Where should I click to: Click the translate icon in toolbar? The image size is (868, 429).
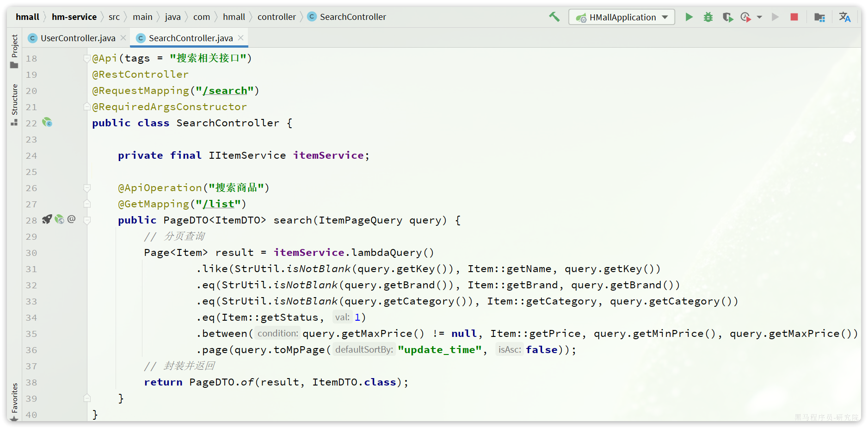(844, 17)
